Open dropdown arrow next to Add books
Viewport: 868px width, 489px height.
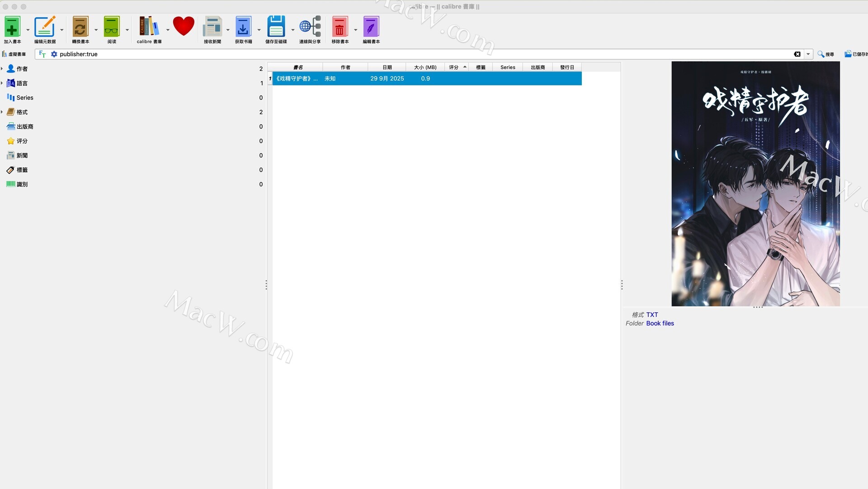[28, 30]
